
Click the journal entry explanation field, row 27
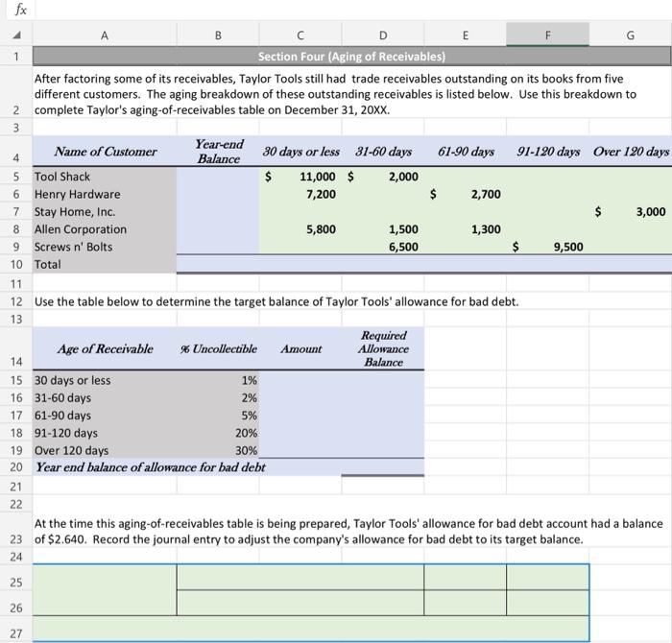[x=311, y=629]
